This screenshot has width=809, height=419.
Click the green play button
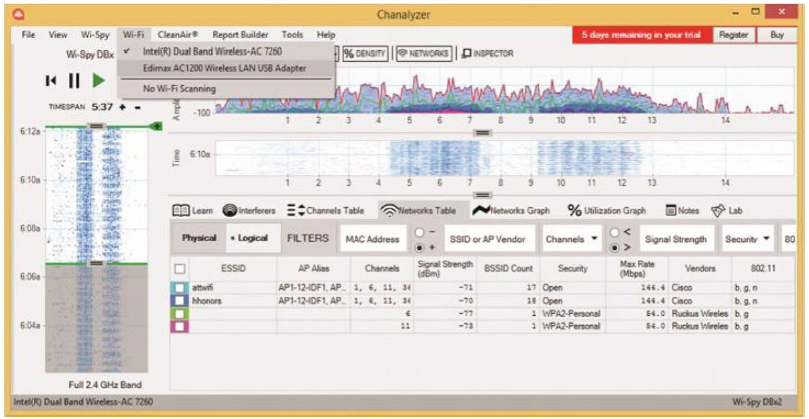point(99,80)
